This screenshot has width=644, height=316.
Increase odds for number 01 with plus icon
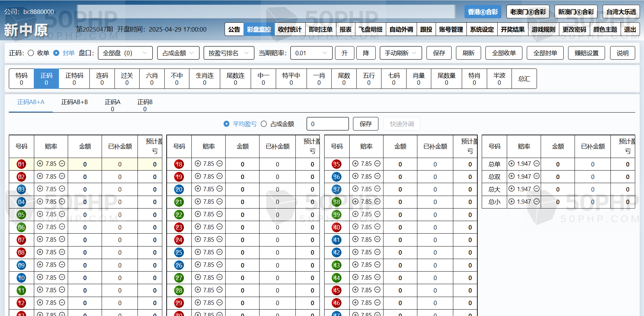(40, 163)
